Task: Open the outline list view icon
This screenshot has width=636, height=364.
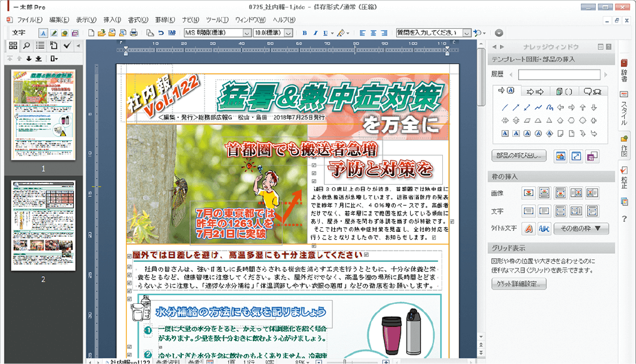Action: [40, 46]
